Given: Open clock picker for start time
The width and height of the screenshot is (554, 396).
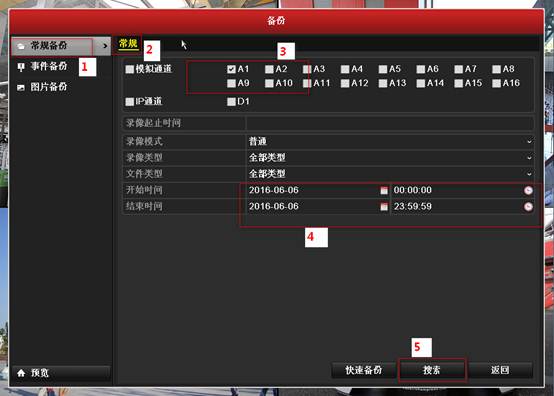Looking at the screenshot, I should [528, 190].
